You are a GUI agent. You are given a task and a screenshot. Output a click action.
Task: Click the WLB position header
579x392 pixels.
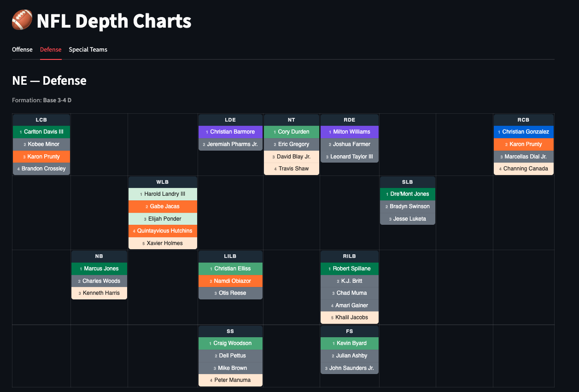(x=163, y=182)
